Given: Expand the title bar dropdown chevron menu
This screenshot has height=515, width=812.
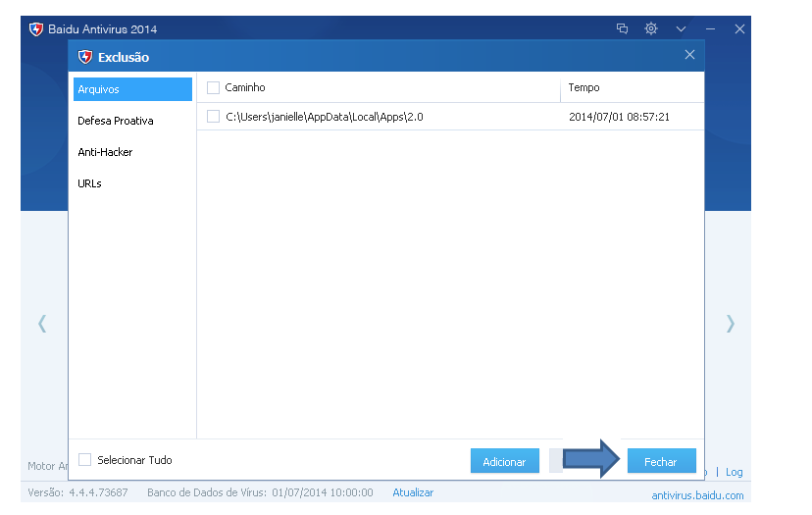Looking at the screenshot, I should coord(681,29).
